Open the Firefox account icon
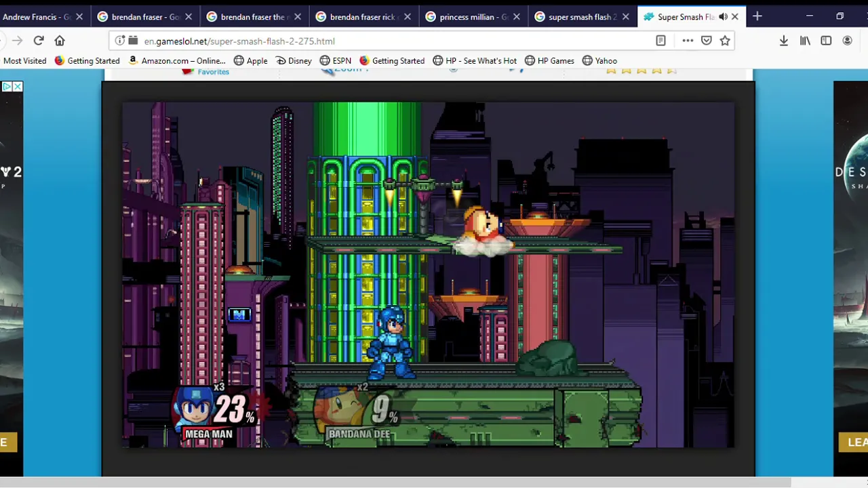868x488 pixels. pos(847,41)
